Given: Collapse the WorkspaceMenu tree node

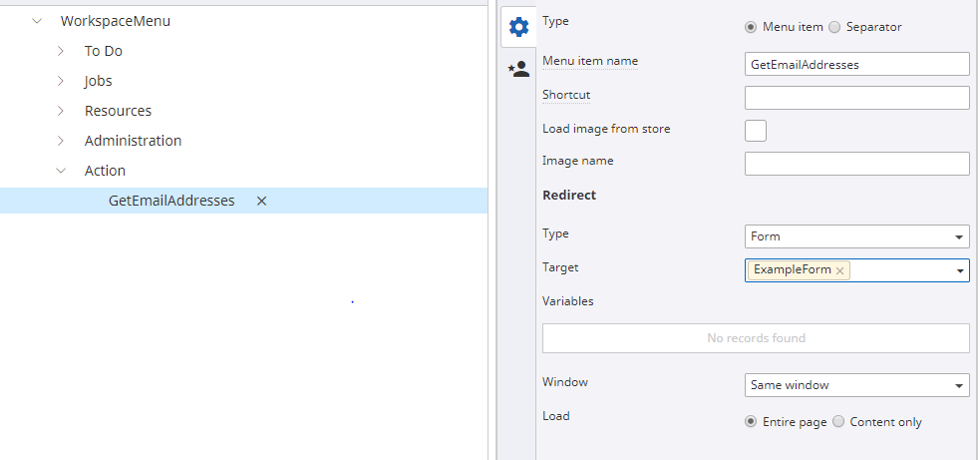Looking at the screenshot, I should coord(37,21).
